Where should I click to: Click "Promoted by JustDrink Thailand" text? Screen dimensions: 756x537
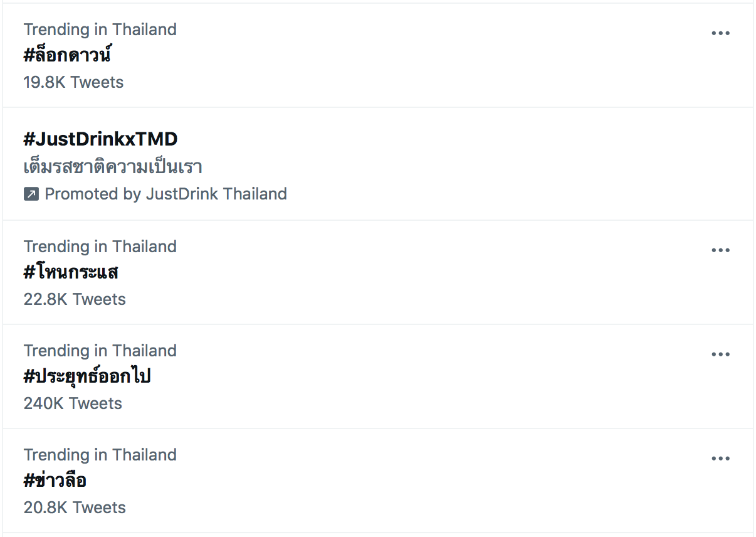pos(165,194)
